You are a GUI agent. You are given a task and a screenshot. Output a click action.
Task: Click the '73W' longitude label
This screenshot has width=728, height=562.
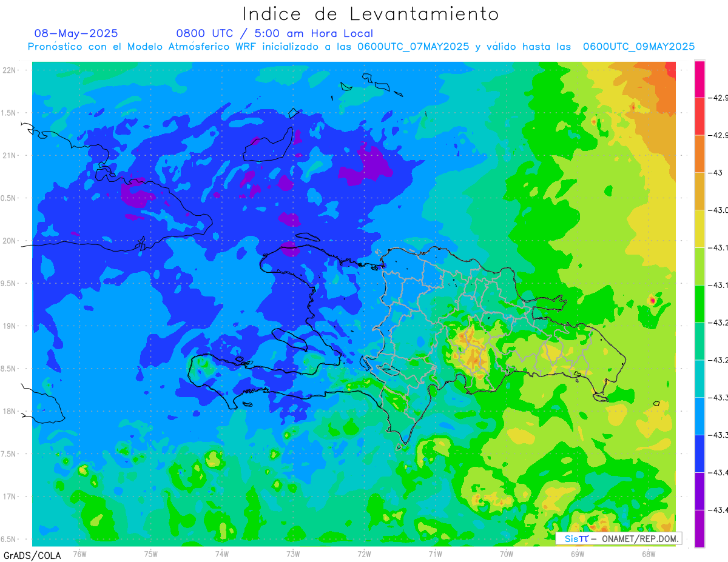click(x=293, y=554)
